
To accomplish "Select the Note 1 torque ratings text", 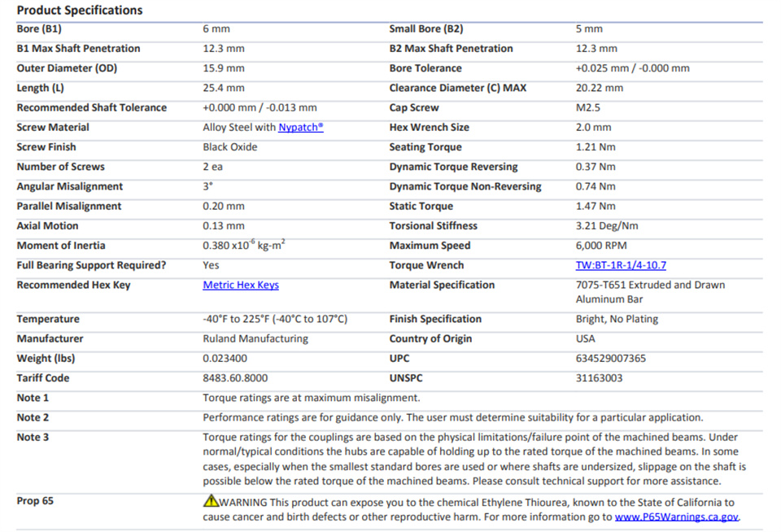I will (x=312, y=398).
